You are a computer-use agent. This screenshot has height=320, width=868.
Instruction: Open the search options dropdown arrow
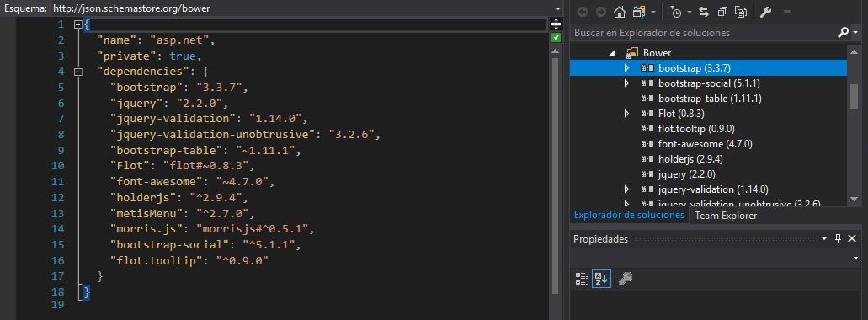(856, 33)
